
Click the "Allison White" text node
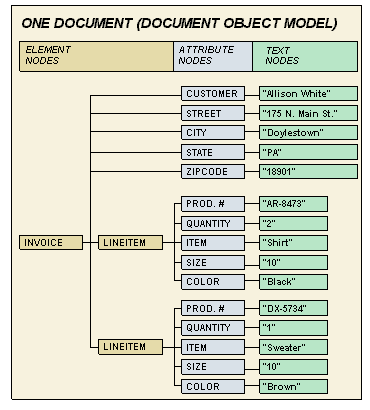(x=308, y=94)
